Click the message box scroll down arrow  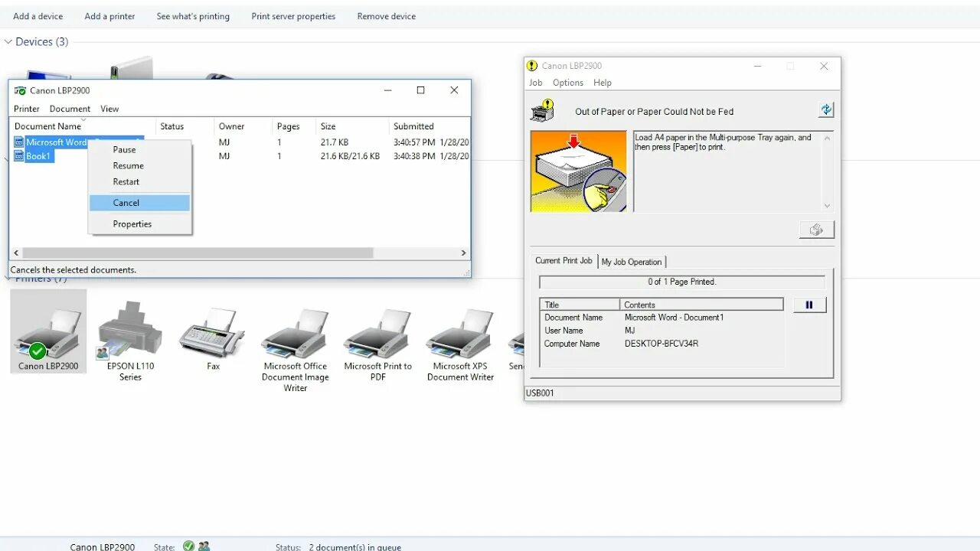[827, 205]
